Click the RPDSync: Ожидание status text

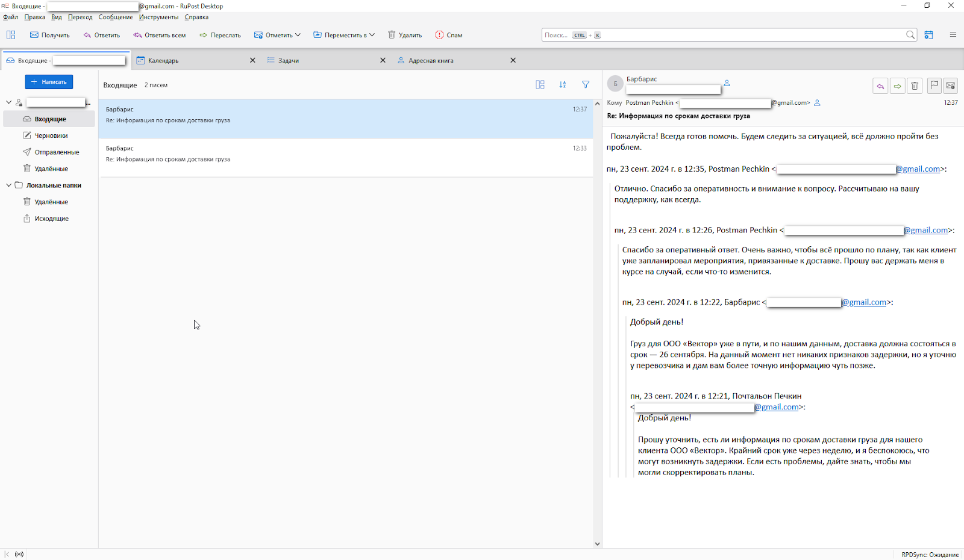[x=930, y=555]
